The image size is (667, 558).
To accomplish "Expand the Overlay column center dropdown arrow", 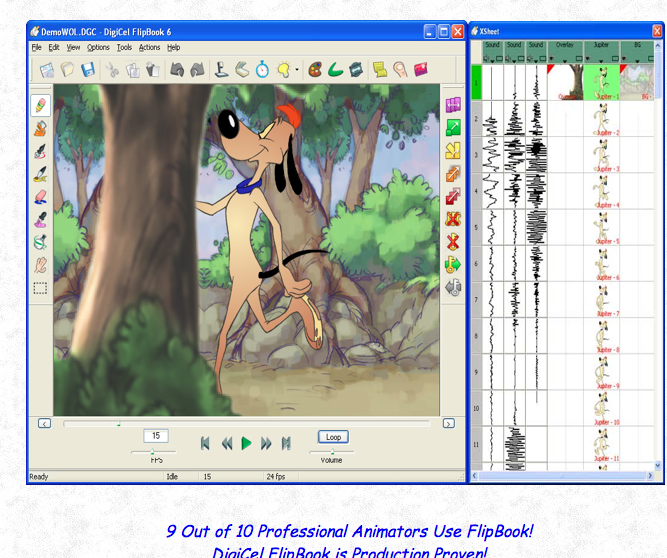I will (565, 61).
